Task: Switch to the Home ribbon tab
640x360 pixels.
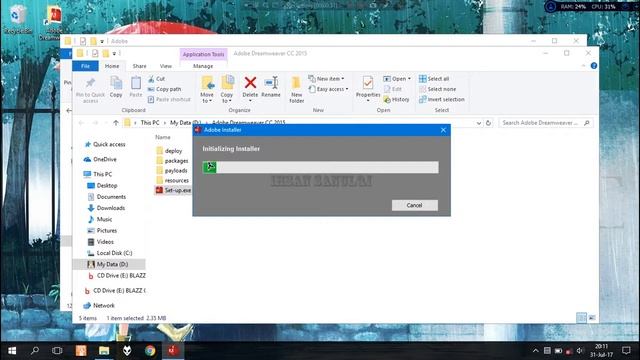Action: 112,66
